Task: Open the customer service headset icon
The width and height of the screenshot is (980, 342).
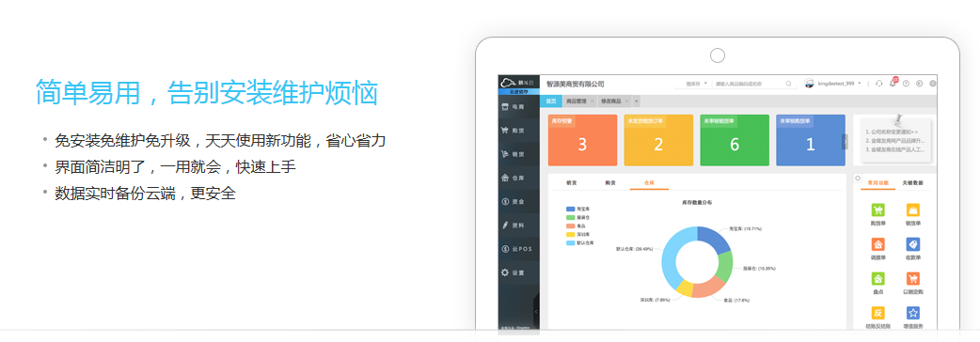Action: click(879, 83)
